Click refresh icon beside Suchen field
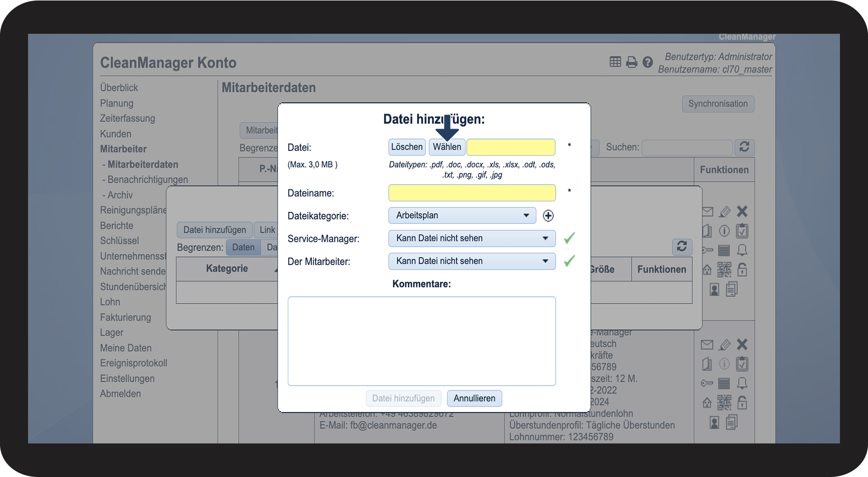This screenshot has width=868, height=477. coord(744,147)
